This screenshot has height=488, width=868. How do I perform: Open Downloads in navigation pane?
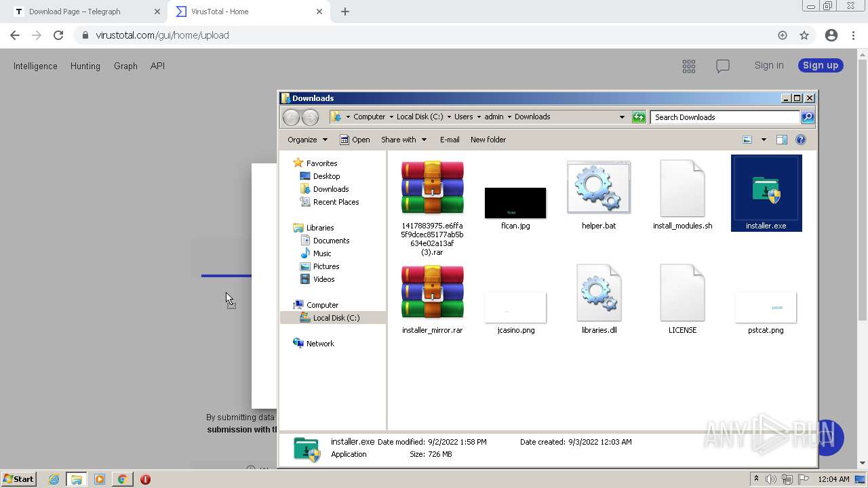[x=331, y=189]
